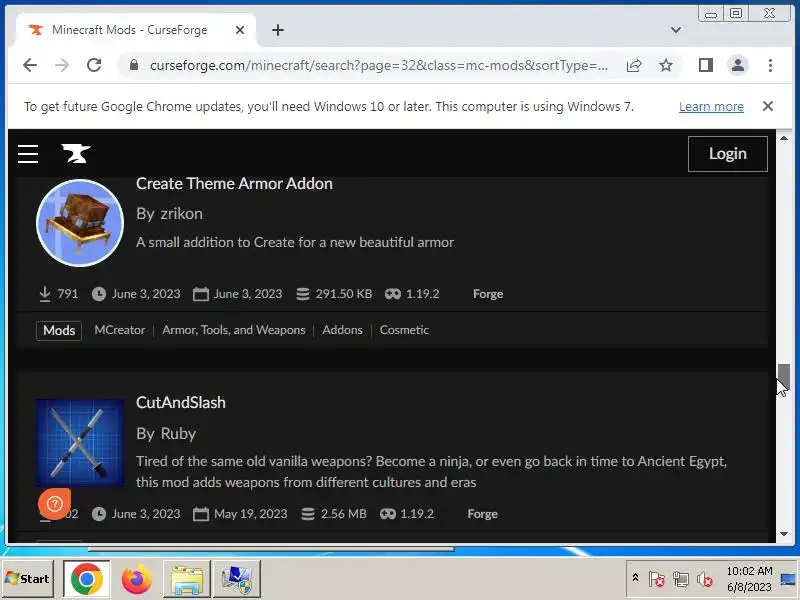Screen dimensions: 800x600
Task: Toggle the browser side panel
Action: point(706,65)
